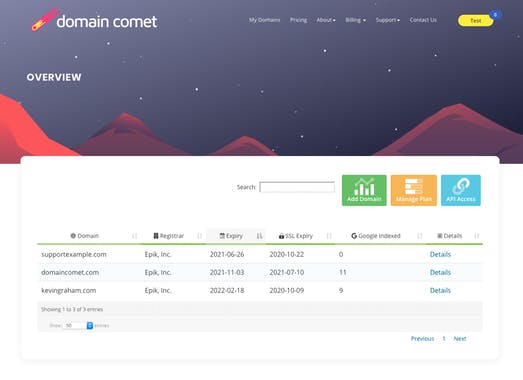The height and width of the screenshot is (380, 523).
Task: Open Details for domaincomet.com
Action: [440, 273]
